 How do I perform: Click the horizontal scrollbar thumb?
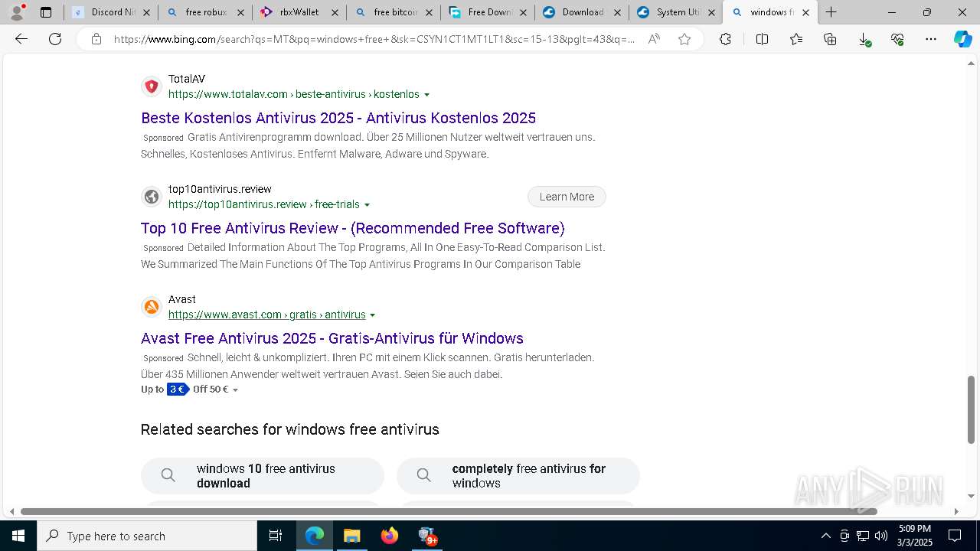(x=449, y=511)
